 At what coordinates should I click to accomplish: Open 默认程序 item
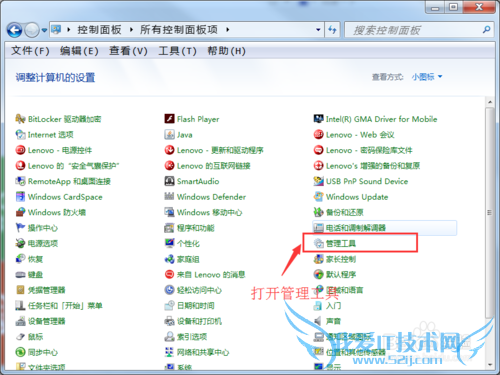point(335,275)
